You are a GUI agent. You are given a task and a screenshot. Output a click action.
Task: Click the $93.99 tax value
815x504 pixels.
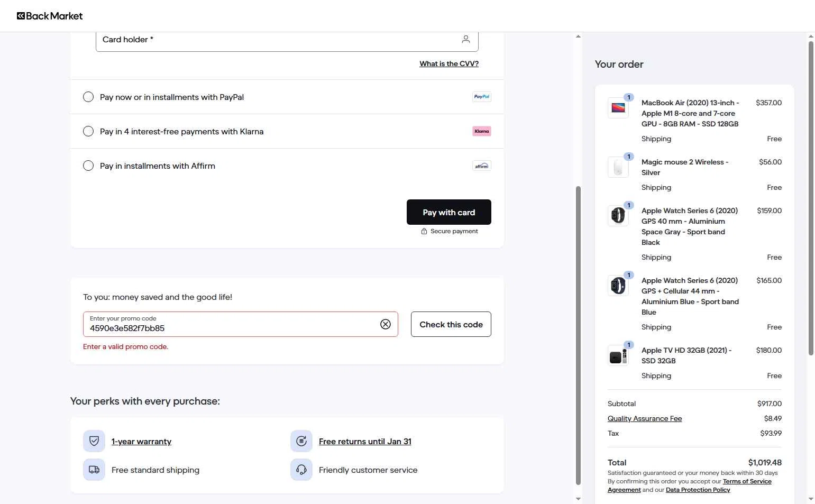(771, 433)
